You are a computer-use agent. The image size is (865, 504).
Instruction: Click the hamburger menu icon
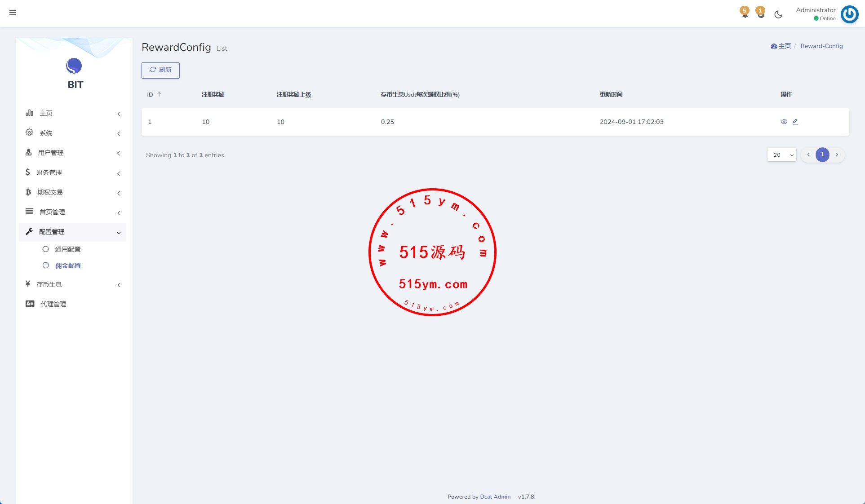[x=13, y=13]
